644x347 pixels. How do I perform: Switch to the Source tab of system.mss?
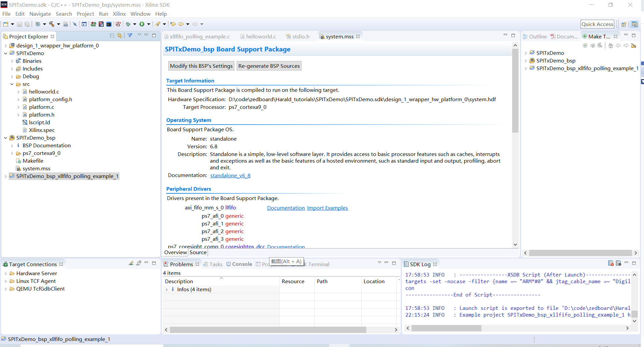coord(198,252)
